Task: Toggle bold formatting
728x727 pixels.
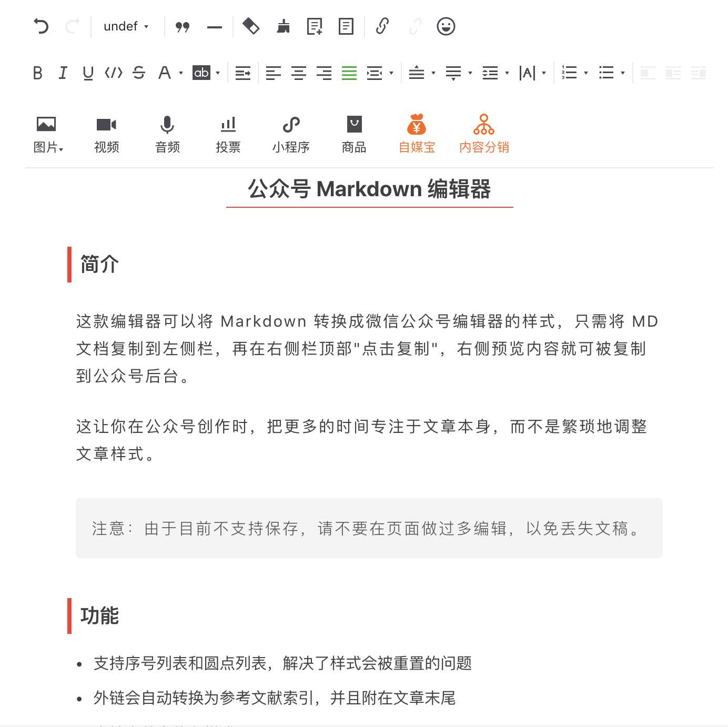Action: 37,73
